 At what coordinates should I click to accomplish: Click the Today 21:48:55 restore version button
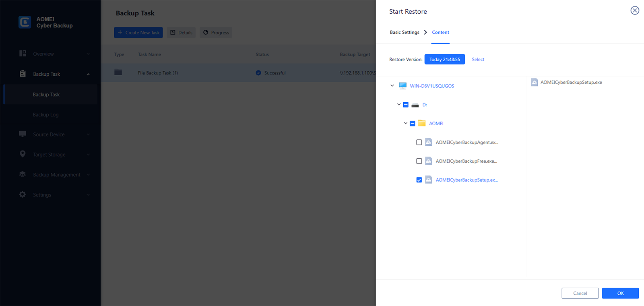point(445,59)
